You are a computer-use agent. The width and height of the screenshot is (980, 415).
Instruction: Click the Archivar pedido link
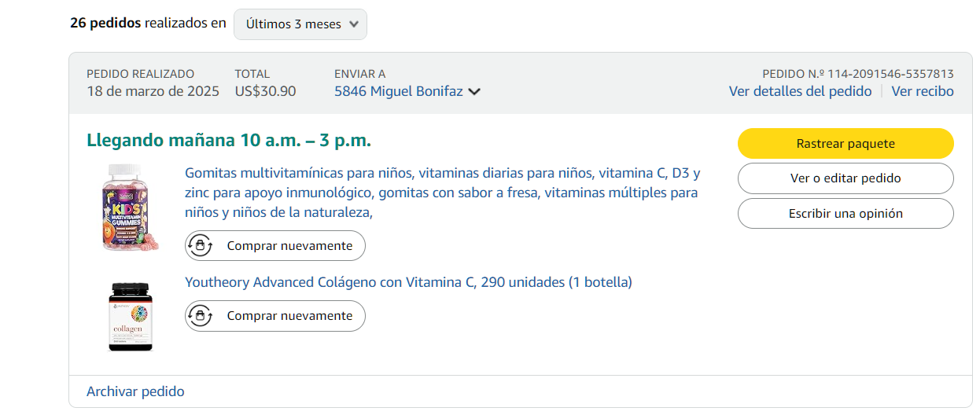coord(135,391)
